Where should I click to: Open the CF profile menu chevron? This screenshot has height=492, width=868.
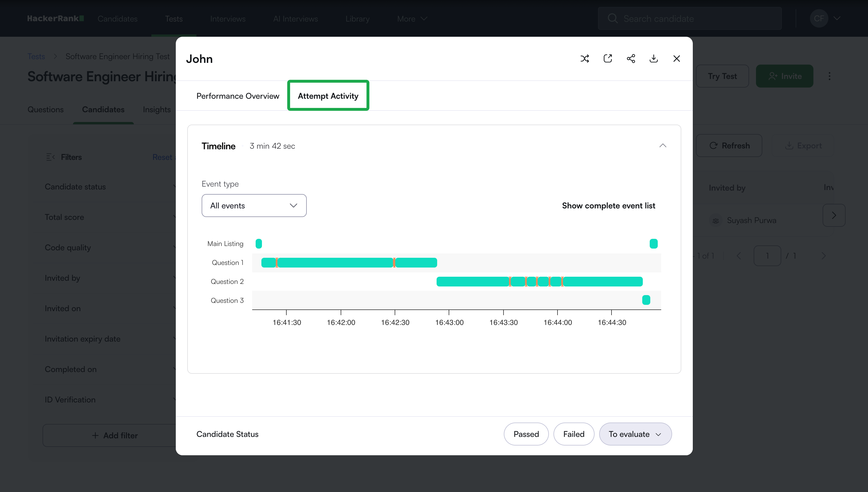[837, 18]
